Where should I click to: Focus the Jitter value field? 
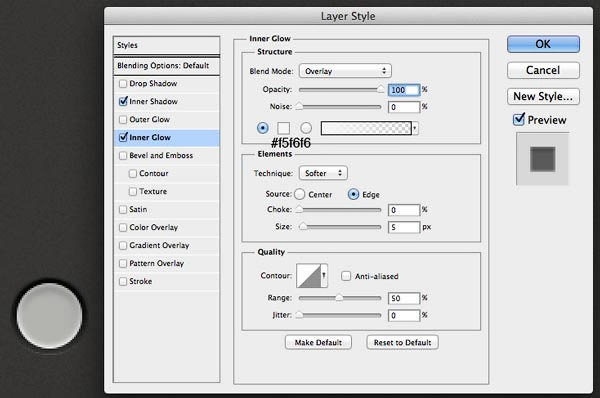(404, 315)
